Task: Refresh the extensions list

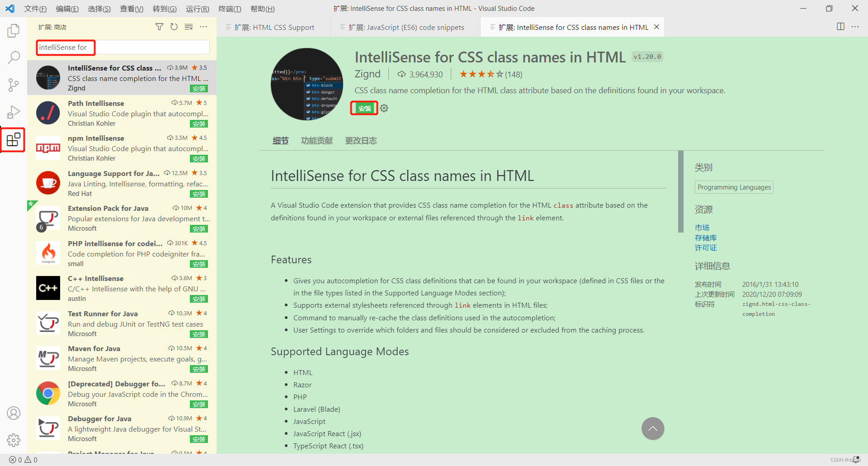Action: pos(174,27)
